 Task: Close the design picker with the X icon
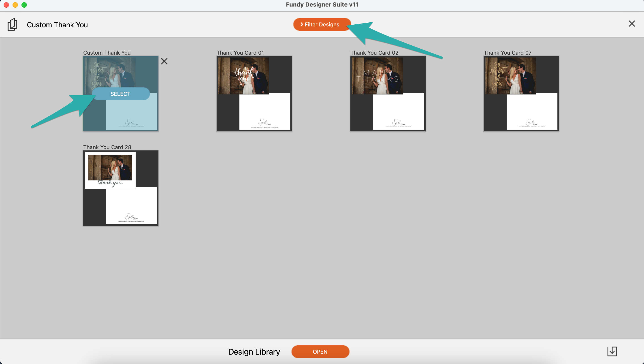[632, 24]
